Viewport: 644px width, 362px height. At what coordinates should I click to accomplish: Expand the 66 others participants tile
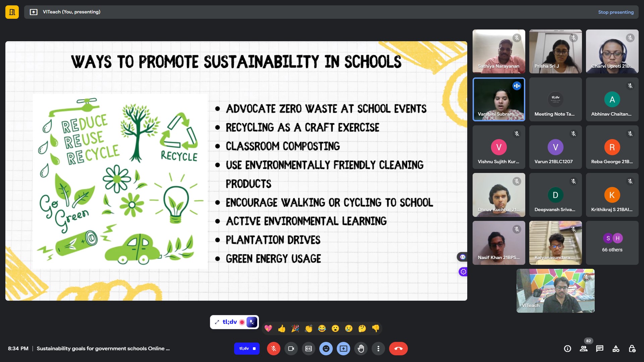pyautogui.click(x=612, y=243)
